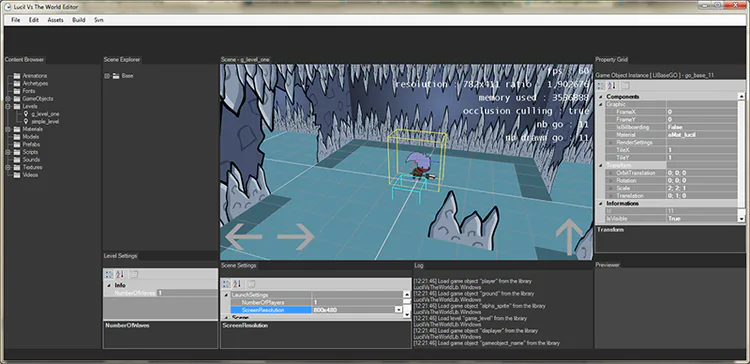The width and height of the screenshot is (750, 364).
Task: Open the Svn menu
Action: pyautogui.click(x=99, y=20)
